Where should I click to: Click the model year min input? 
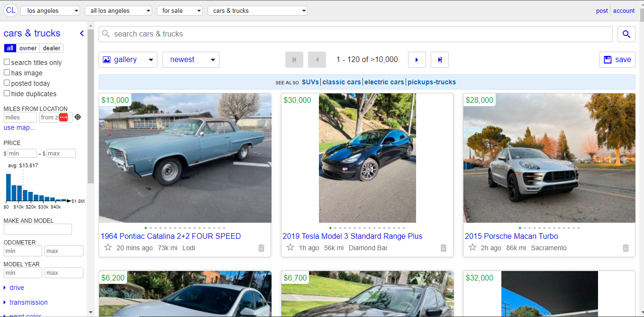[23, 273]
